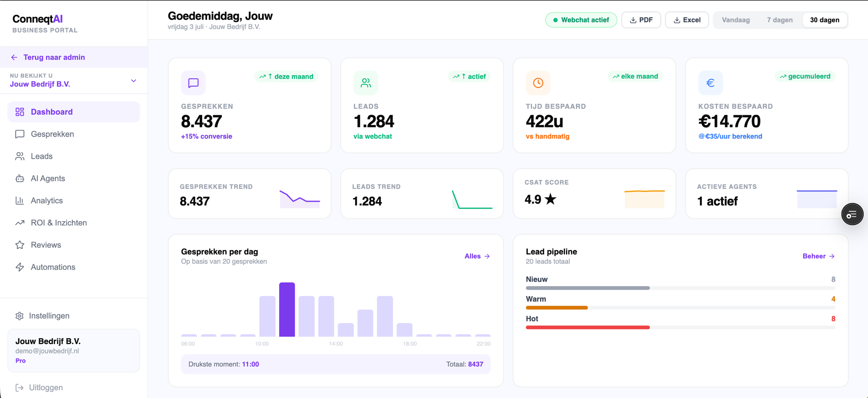The image size is (868, 398).
Task: Click the actief badge on Leads card
Action: 469,76
